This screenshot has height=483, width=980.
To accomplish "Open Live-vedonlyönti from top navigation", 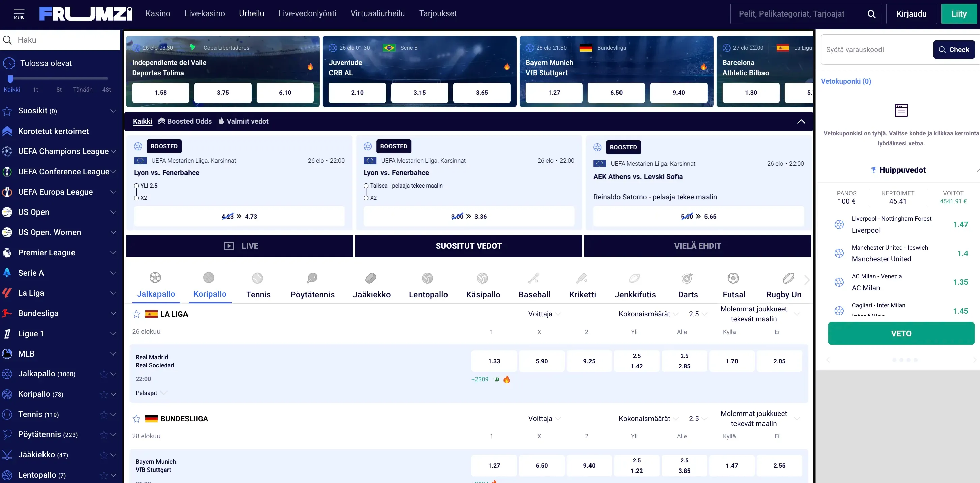I will (308, 14).
